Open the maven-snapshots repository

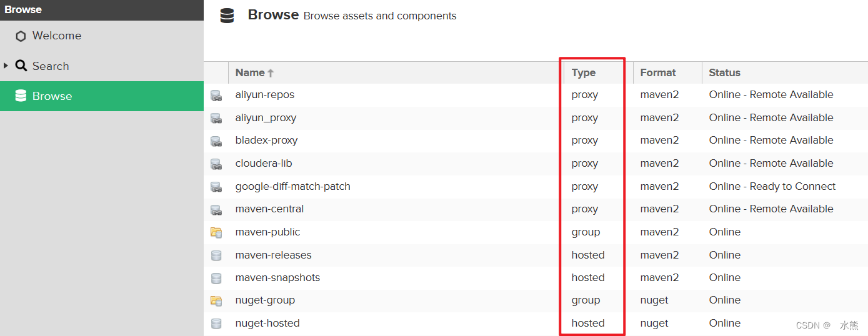click(278, 278)
